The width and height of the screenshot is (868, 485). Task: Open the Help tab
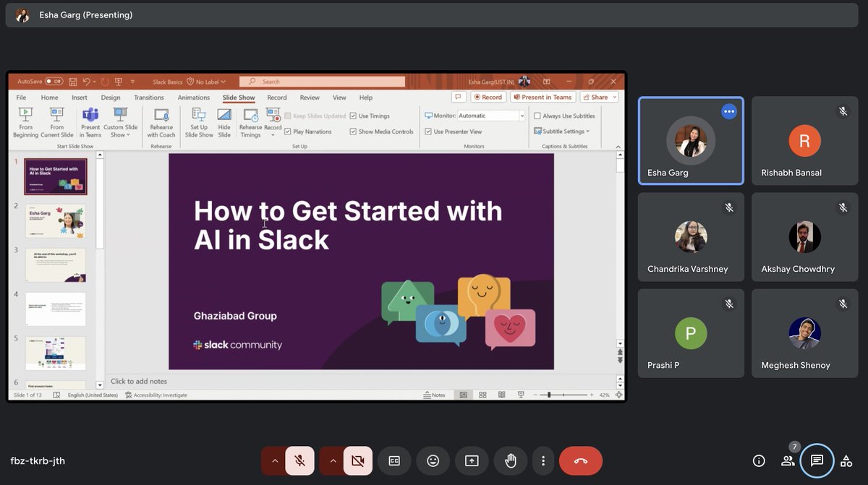(x=366, y=98)
